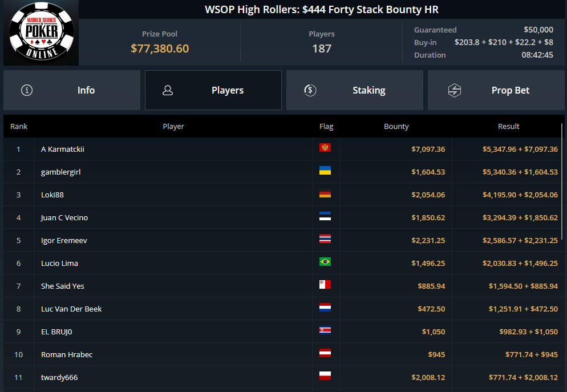The image size is (567, 392).
Task: Sort by the Result column header
Action: pyautogui.click(x=508, y=126)
